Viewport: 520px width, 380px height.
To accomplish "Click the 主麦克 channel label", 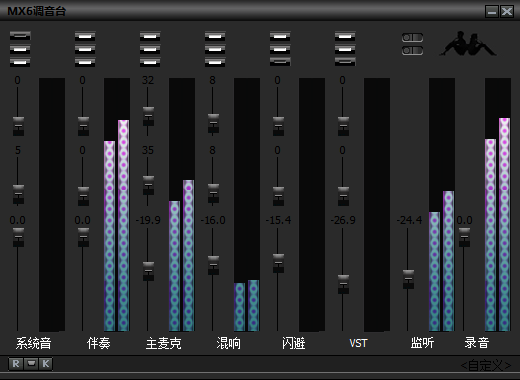I will 163,343.
